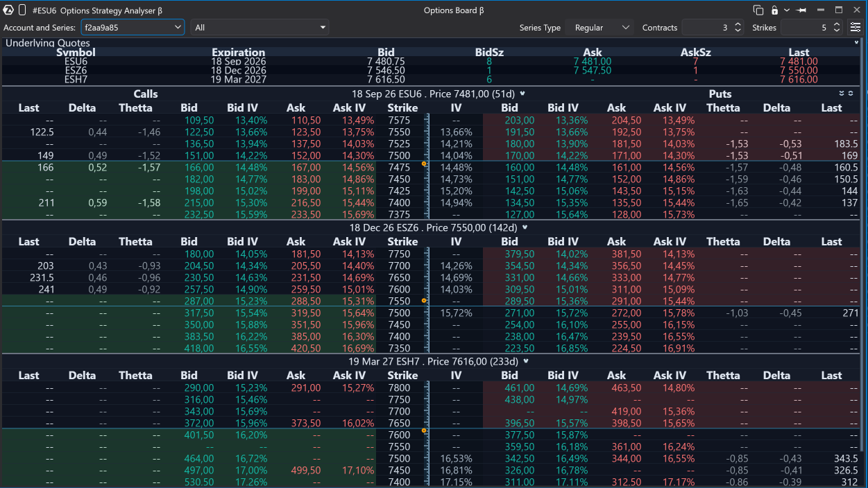Collapse all series with double-chevron icon
The height and width of the screenshot is (488, 868).
coord(842,94)
